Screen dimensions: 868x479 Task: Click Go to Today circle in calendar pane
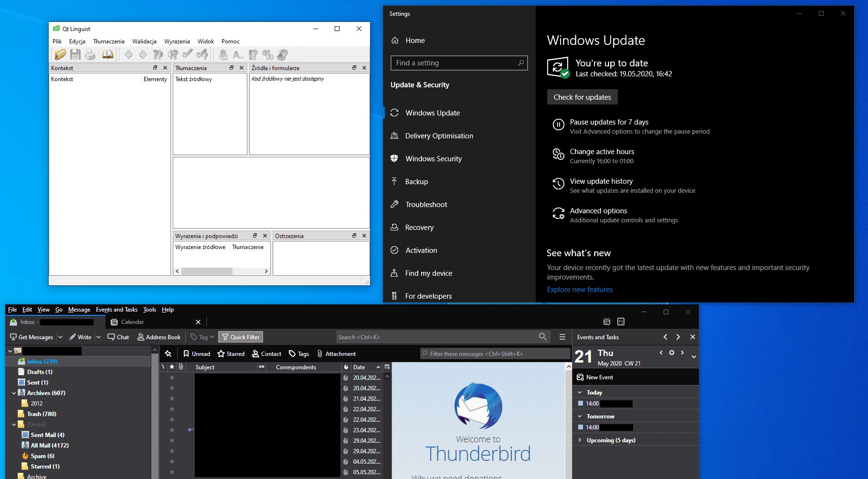coord(672,353)
